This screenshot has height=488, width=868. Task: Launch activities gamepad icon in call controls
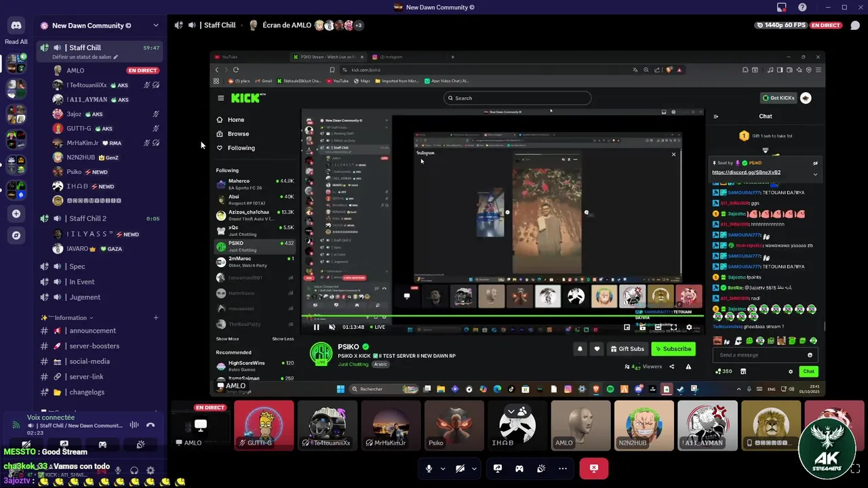[519, 468]
